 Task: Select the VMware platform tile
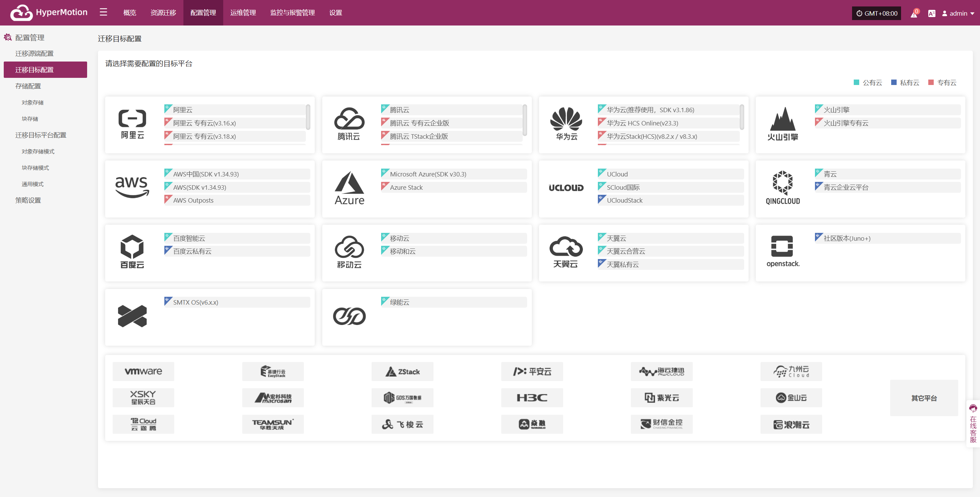tap(143, 372)
